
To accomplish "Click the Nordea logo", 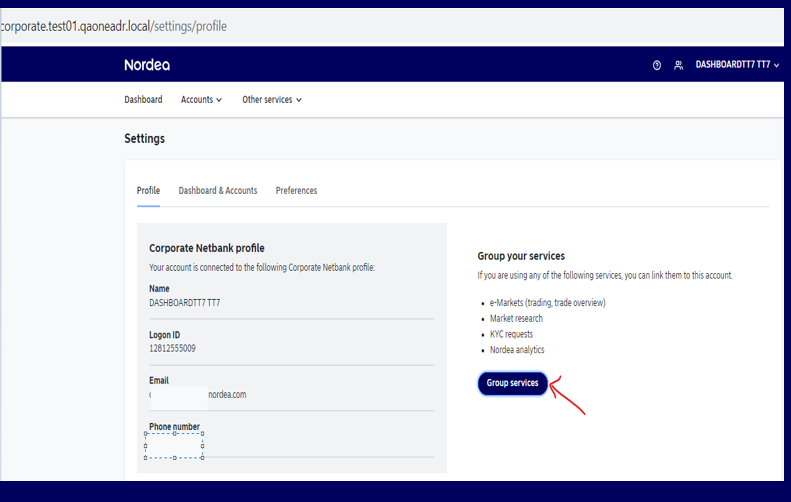I will tap(147, 65).
